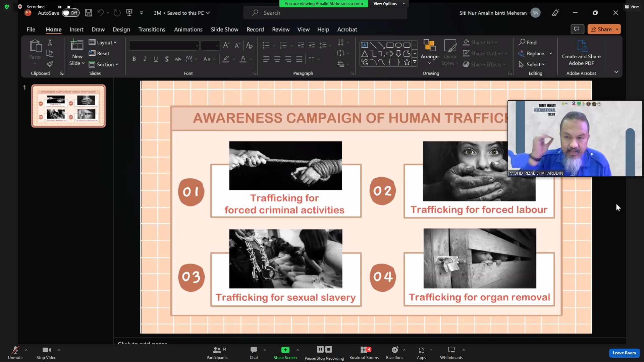The width and height of the screenshot is (644, 362).
Task: Open the View Options dropdown
Action: tap(388, 4)
